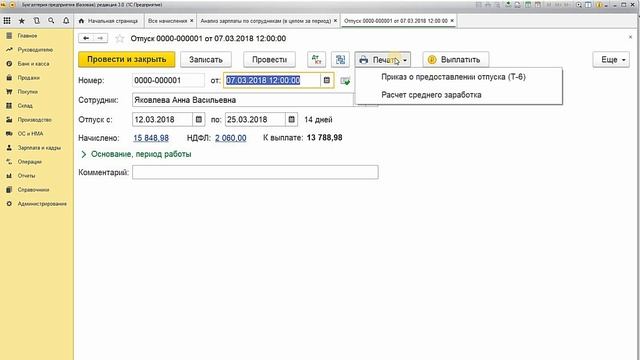The image size is (640, 360).
Task: Close the Отпуск document form
Action: 630,37
